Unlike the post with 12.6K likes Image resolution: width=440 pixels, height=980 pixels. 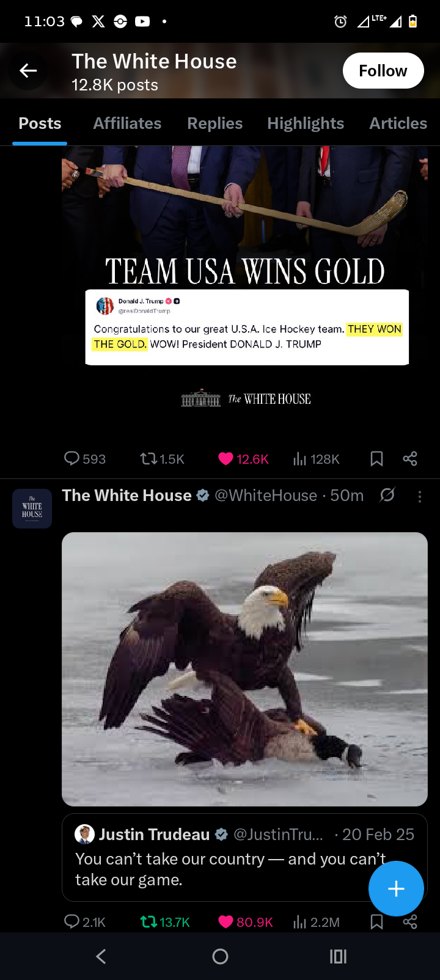pyautogui.click(x=243, y=459)
